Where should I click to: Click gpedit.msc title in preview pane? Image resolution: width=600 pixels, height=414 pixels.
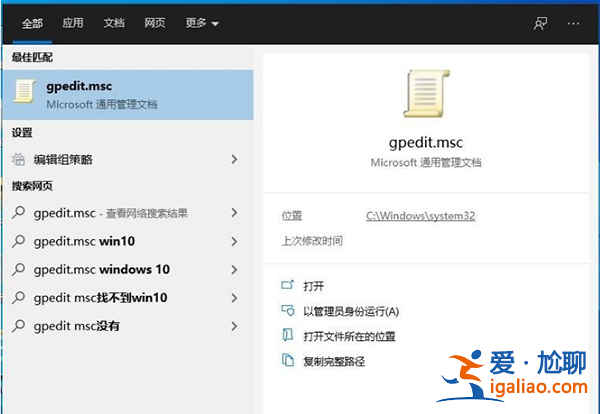pos(426,143)
